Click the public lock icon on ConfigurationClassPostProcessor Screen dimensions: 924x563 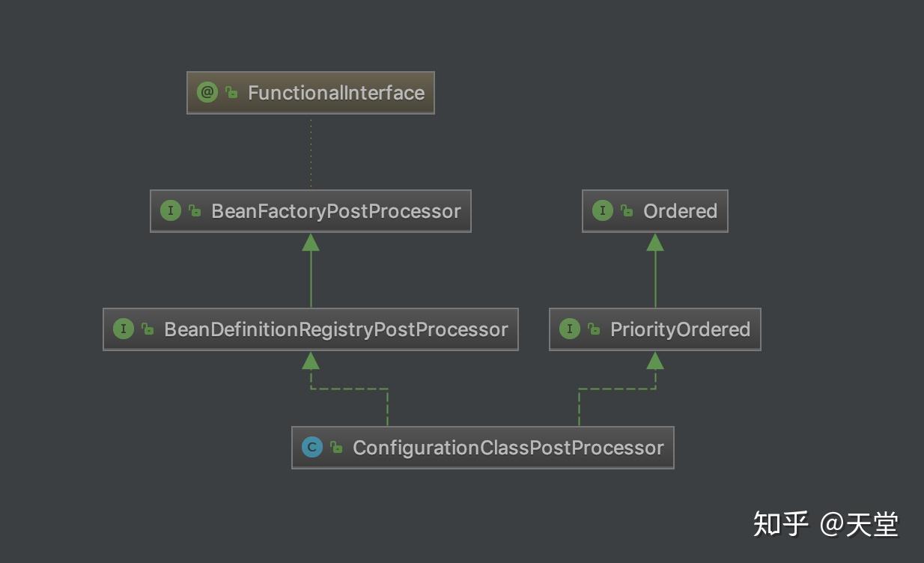(x=337, y=448)
